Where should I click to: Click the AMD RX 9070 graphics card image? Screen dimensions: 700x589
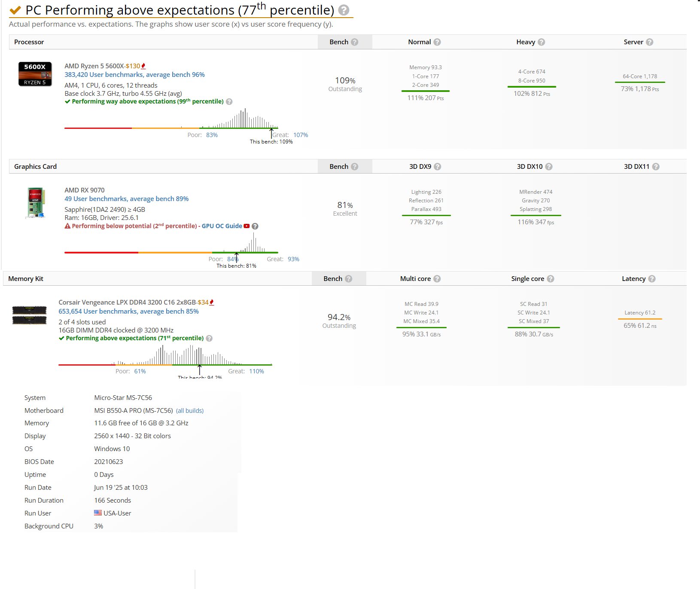point(36,203)
